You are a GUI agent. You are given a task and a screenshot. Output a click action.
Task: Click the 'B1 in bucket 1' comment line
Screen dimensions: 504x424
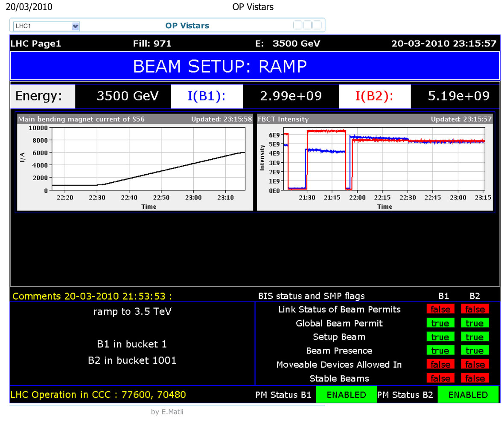click(x=132, y=344)
